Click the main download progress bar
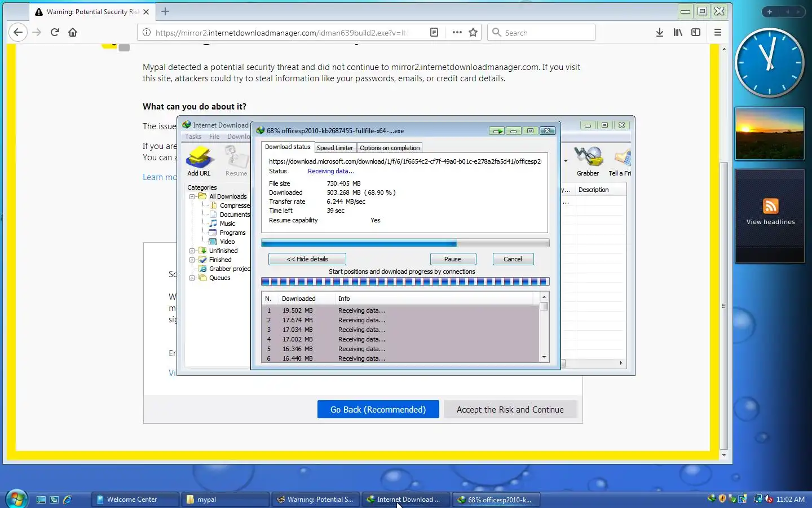This screenshot has height=508, width=812. [x=405, y=243]
